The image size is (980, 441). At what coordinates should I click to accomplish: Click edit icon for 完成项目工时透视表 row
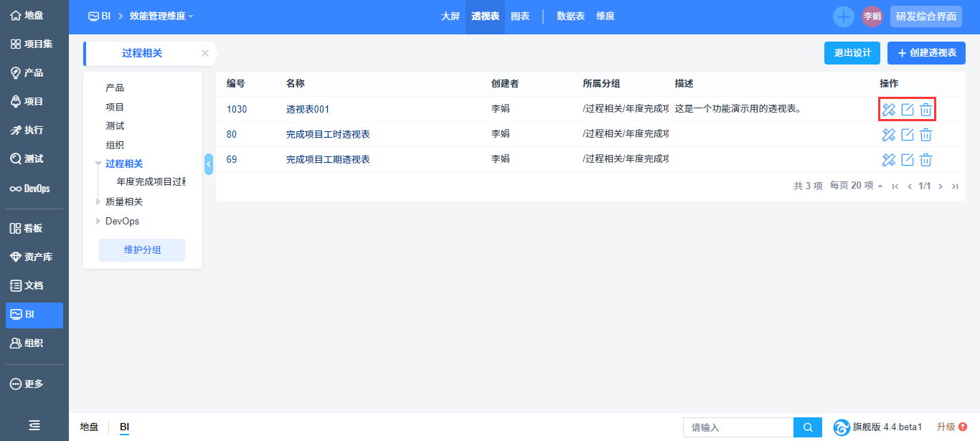click(x=908, y=135)
